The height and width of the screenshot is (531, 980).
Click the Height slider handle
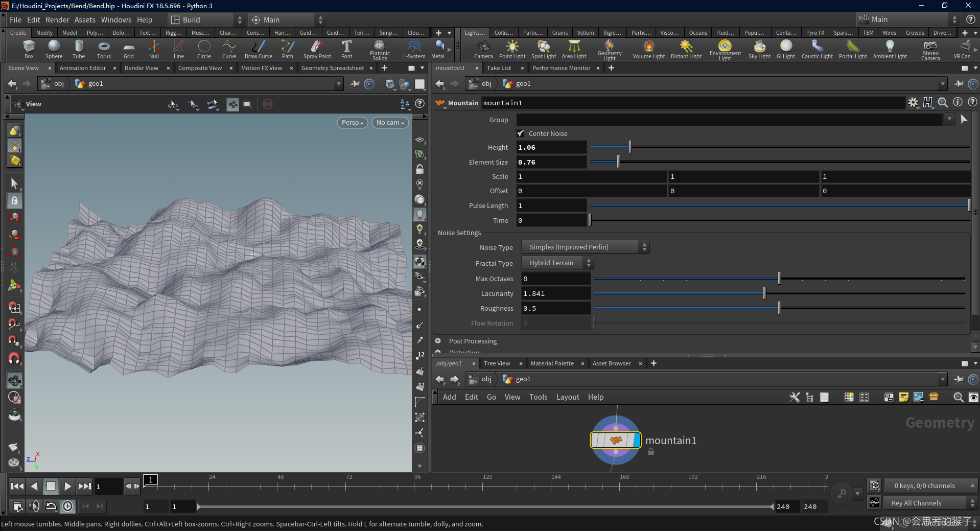pyautogui.click(x=630, y=147)
